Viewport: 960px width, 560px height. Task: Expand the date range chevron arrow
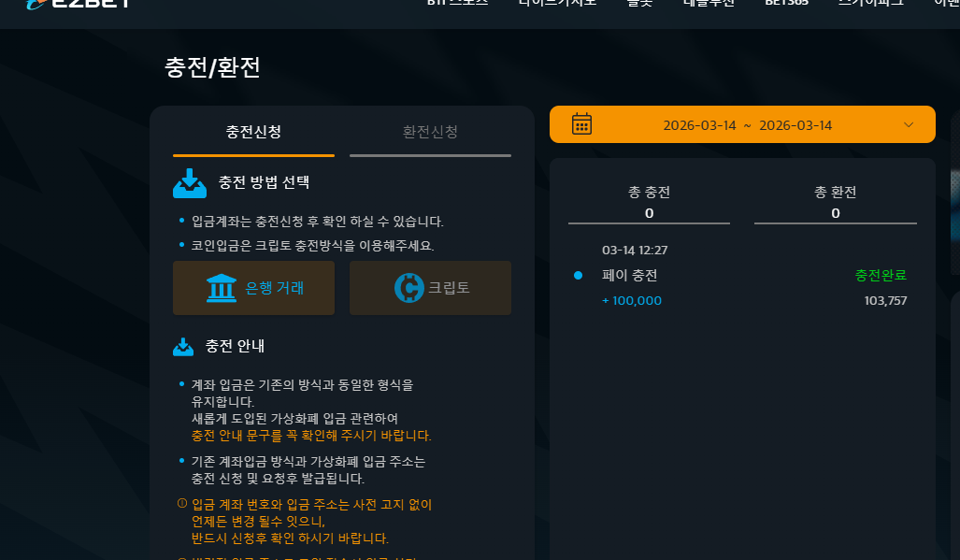909,125
